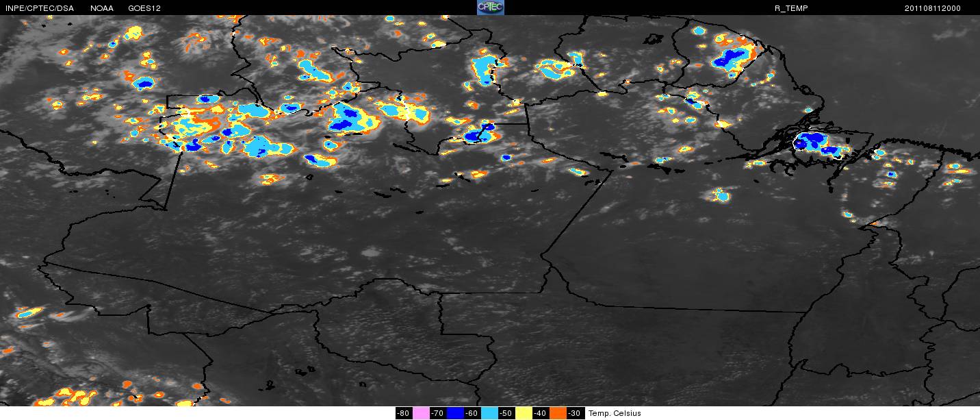The height and width of the screenshot is (420, 980).
Task: Click the CPTEC logo in the header
Action: (490, 8)
